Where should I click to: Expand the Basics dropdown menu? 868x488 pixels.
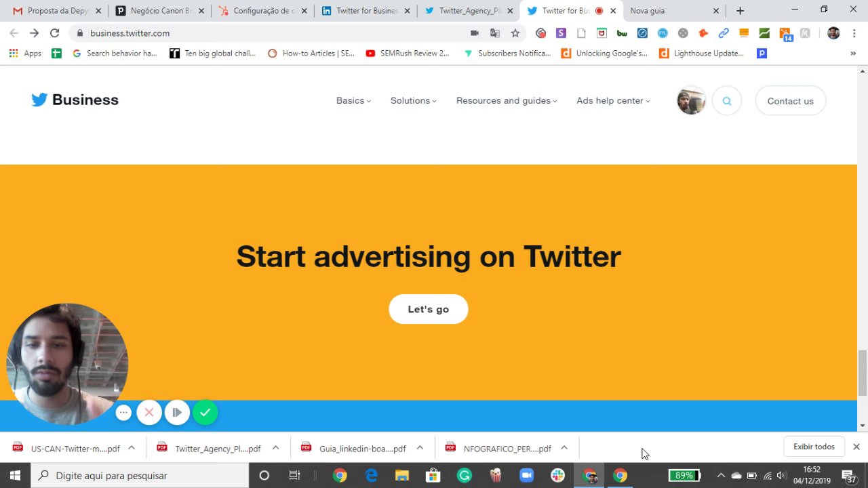point(353,100)
